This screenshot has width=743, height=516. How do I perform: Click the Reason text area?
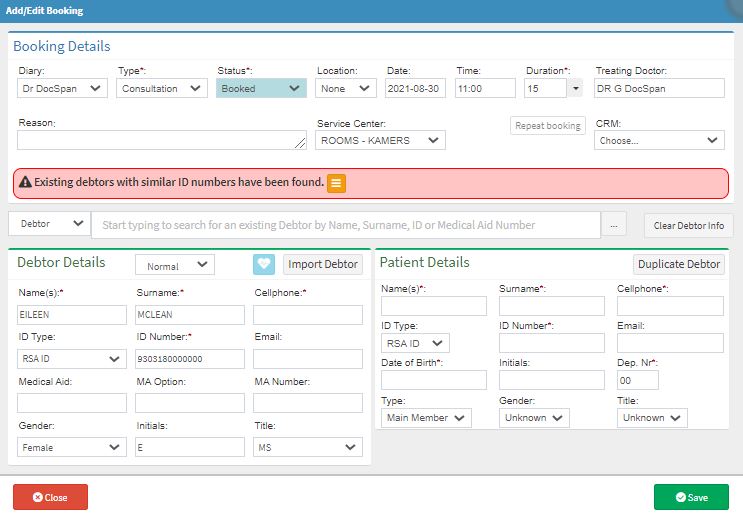tap(161, 141)
